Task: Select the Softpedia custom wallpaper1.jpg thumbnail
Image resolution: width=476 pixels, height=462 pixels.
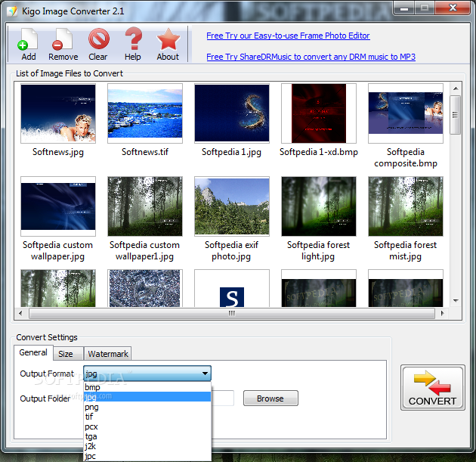Action: (145, 206)
